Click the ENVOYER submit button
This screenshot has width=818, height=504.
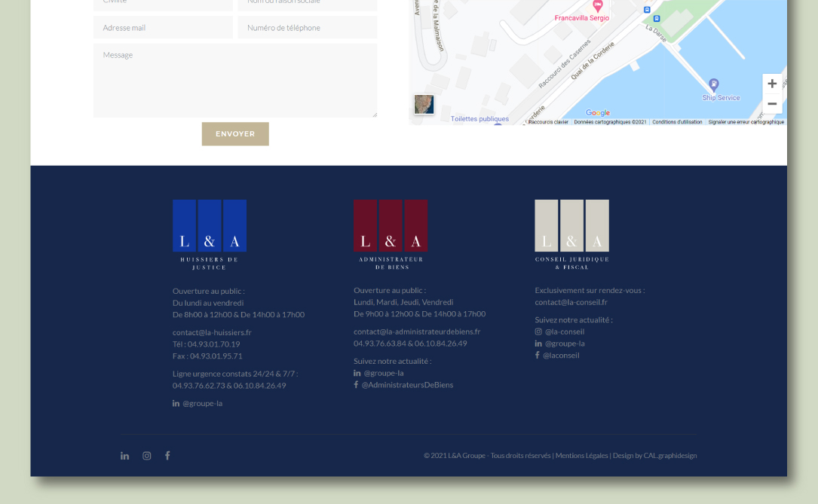point(235,134)
